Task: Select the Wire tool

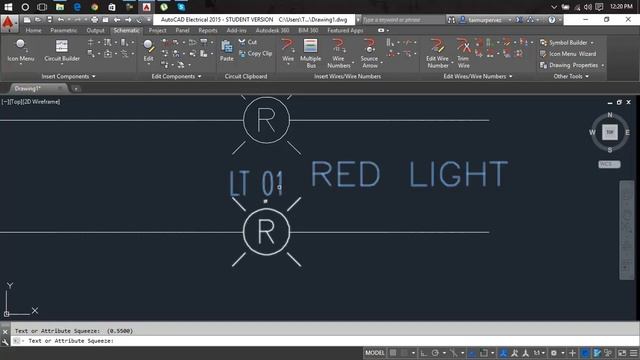Action: (x=288, y=51)
